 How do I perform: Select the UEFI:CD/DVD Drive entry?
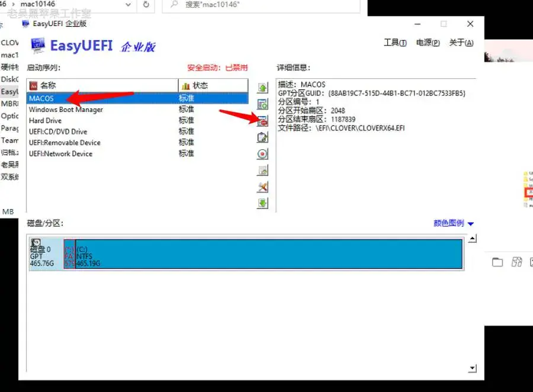pyautogui.click(x=137, y=131)
